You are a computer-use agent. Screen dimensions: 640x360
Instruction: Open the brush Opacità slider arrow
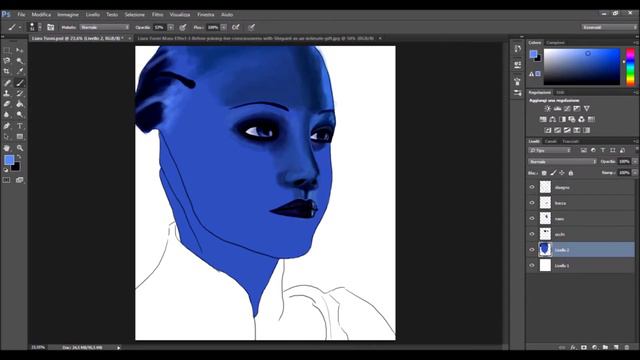click(x=171, y=27)
